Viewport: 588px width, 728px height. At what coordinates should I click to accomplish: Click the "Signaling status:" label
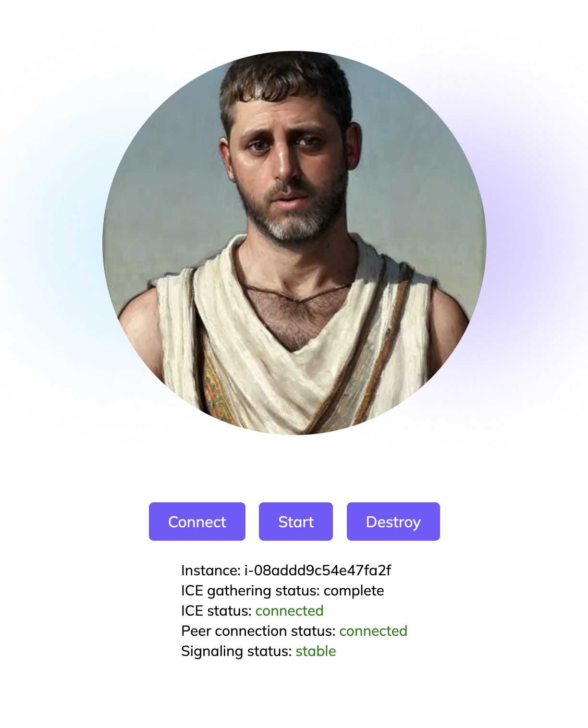click(x=236, y=651)
